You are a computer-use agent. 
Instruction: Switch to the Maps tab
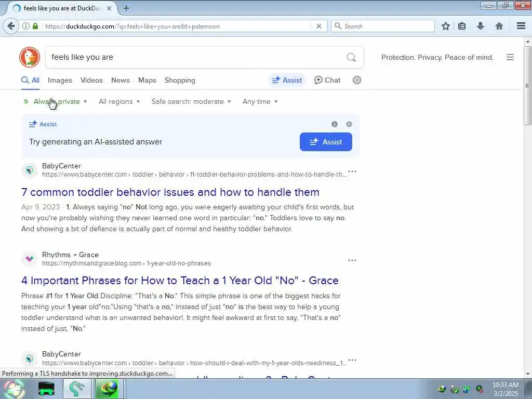tap(147, 81)
